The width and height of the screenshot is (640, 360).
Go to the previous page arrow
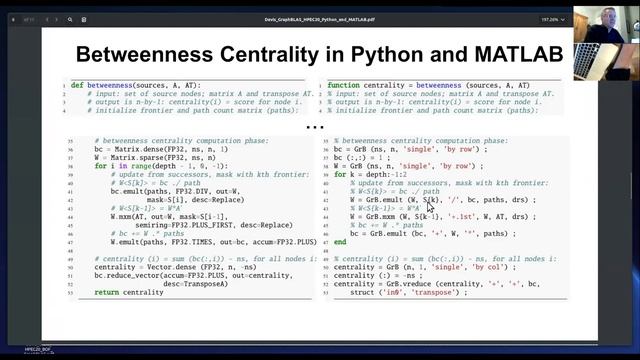47,20
